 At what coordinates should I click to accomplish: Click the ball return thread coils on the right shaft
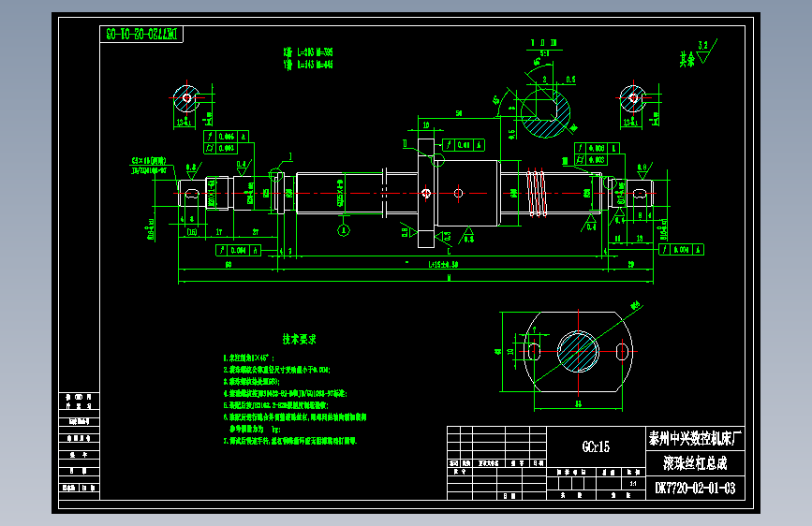[x=537, y=193]
